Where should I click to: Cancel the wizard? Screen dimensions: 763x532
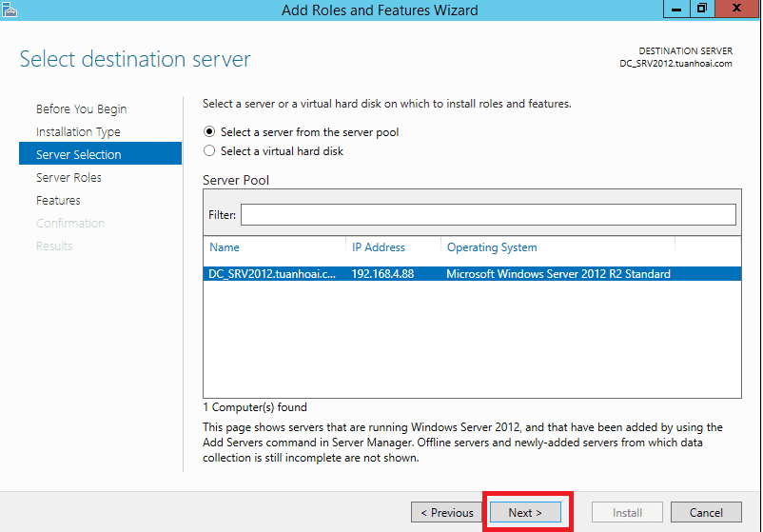[x=706, y=513]
